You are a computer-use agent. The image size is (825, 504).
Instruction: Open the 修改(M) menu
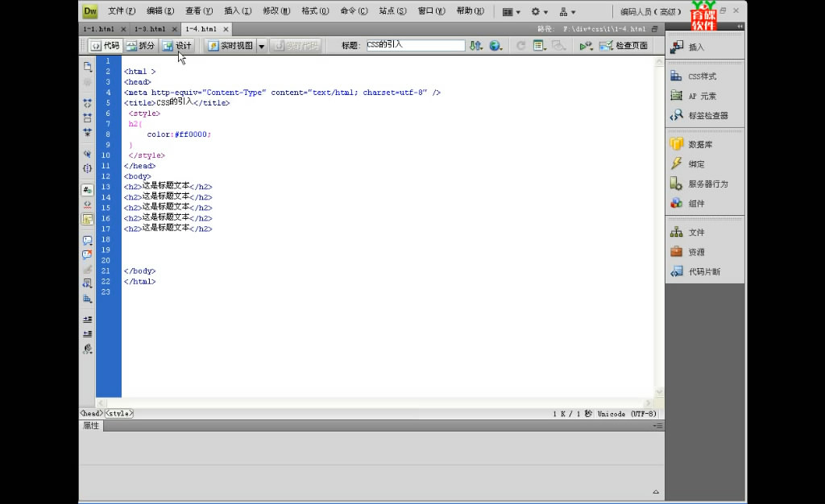tap(277, 11)
